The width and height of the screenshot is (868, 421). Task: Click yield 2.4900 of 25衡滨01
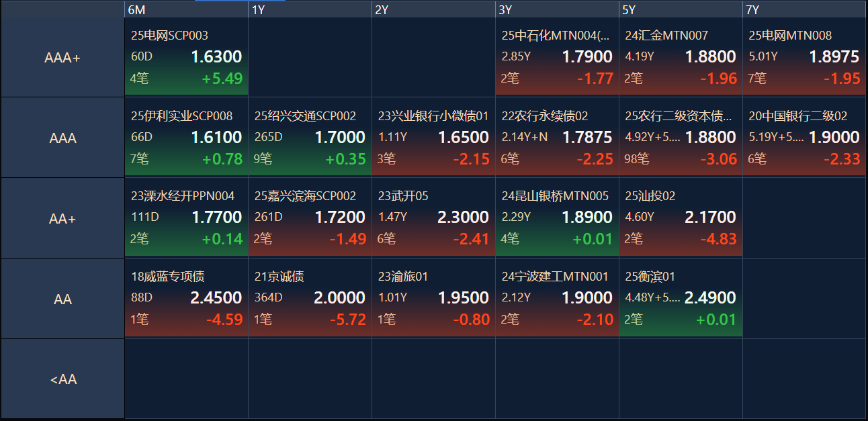coord(710,298)
